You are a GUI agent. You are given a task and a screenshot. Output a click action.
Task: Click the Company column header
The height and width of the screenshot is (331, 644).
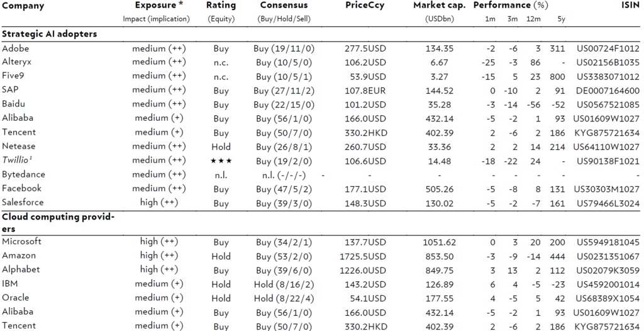click(x=23, y=6)
